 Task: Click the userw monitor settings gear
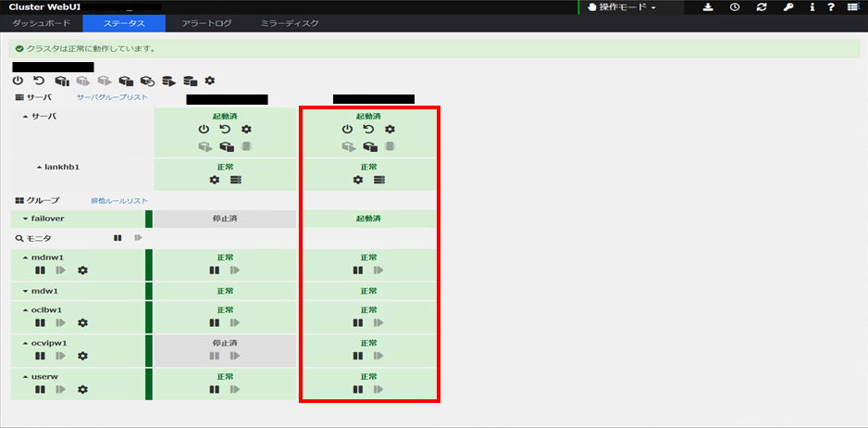[x=82, y=389]
